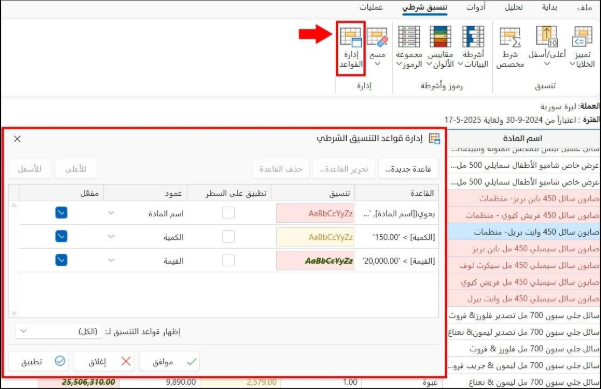
Task: Select the يحوي اسم المادة rule
Action: click(x=399, y=213)
